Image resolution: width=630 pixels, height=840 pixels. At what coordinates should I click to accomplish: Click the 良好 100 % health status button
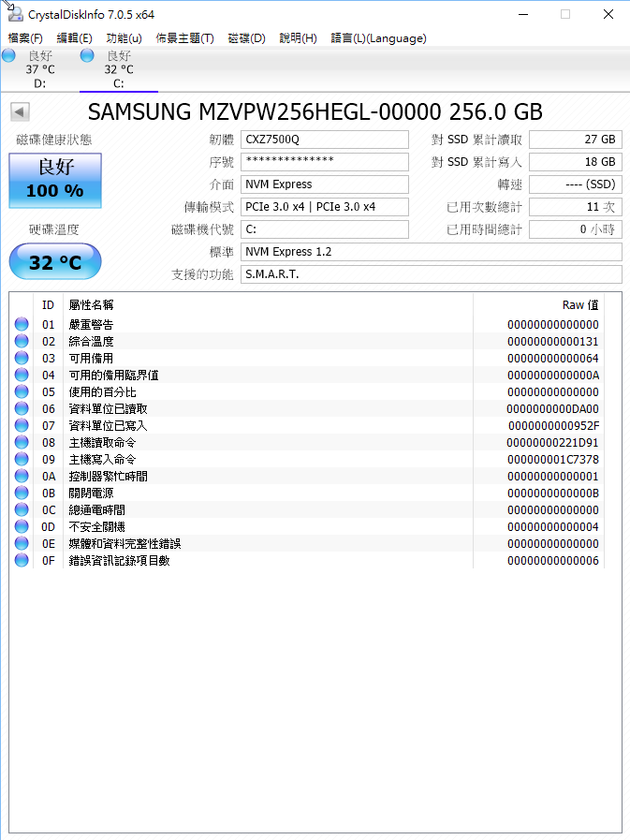pyautogui.click(x=55, y=181)
